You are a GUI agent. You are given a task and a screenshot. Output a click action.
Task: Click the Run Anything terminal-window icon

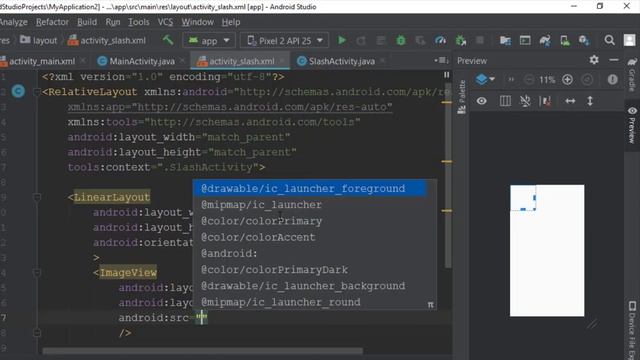click(525, 40)
